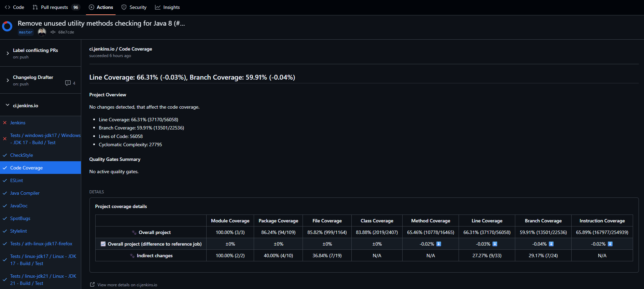Click the checkmark icon beside ESLint
The image size is (644, 289).
tap(5, 180)
